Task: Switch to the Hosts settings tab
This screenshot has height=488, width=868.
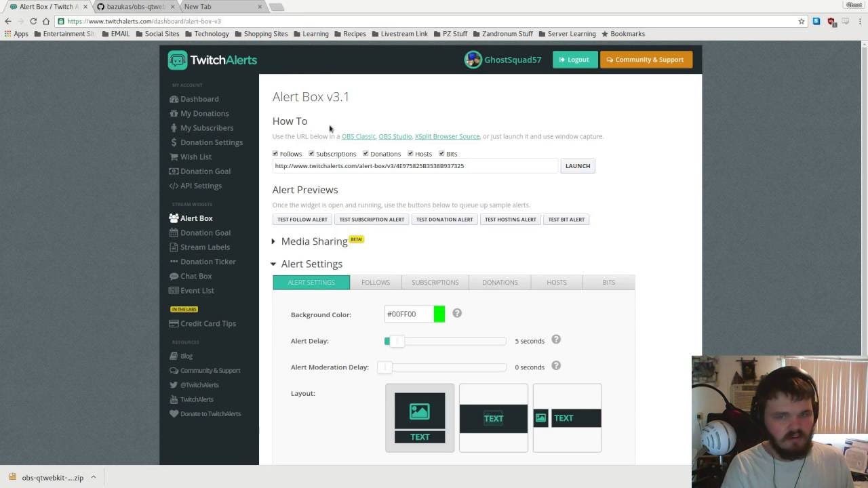Action: 557,282
